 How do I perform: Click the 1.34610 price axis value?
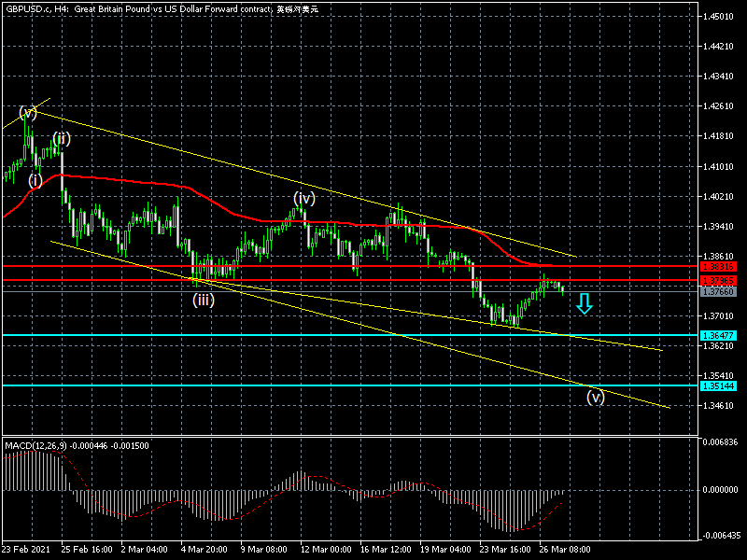[718, 406]
